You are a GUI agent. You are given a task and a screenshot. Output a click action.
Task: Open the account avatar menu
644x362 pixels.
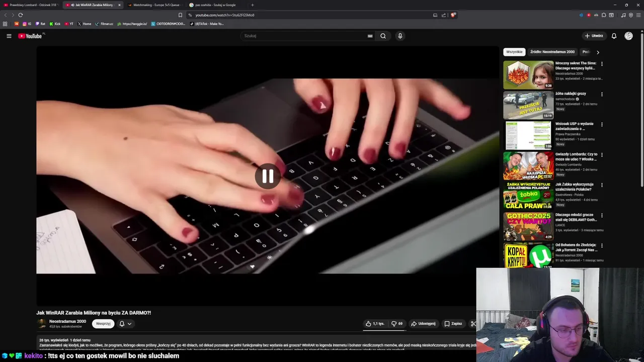628,36
